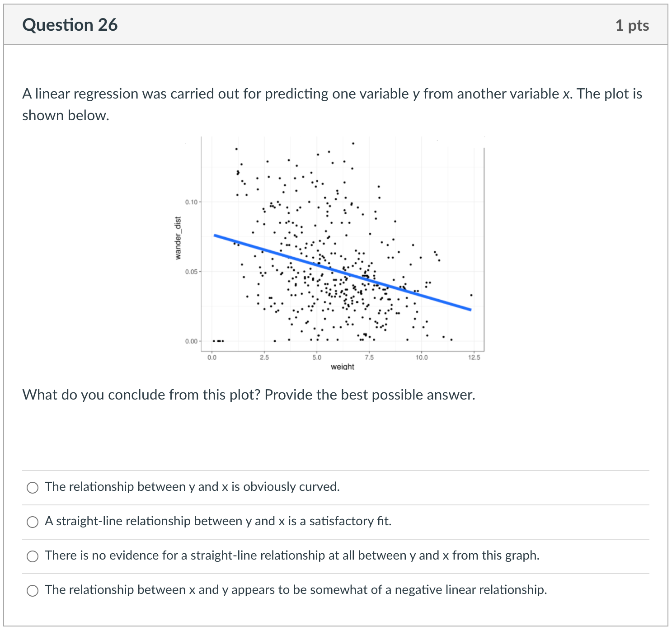Image resolution: width=672 pixels, height=631 pixels.
Task: Choose the 'satisfactory fit' radio button option
Action: (x=33, y=522)
